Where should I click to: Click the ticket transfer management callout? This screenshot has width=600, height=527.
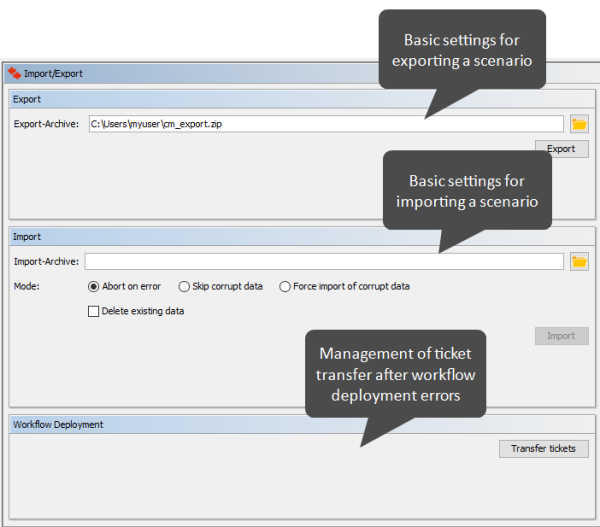coord(396,375)
